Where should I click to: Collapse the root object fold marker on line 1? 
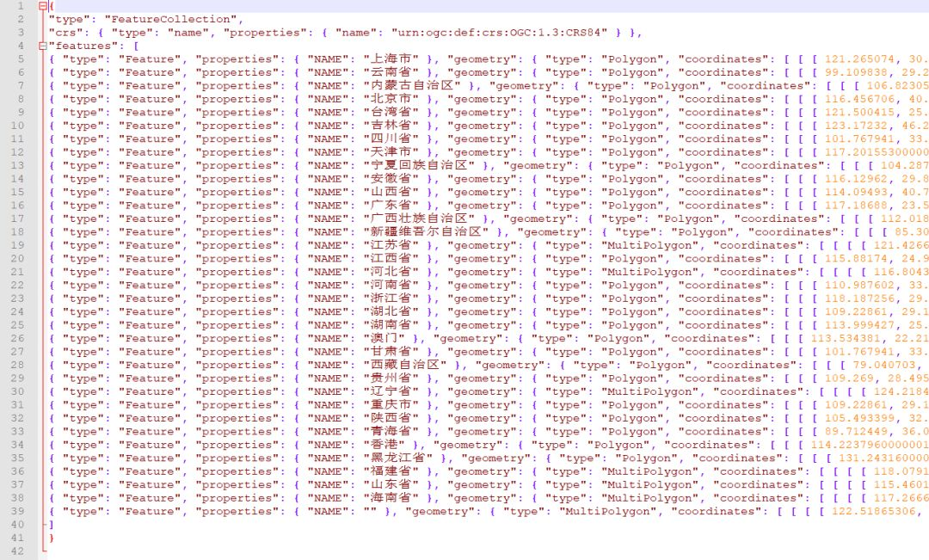click(x=42, y=6)
